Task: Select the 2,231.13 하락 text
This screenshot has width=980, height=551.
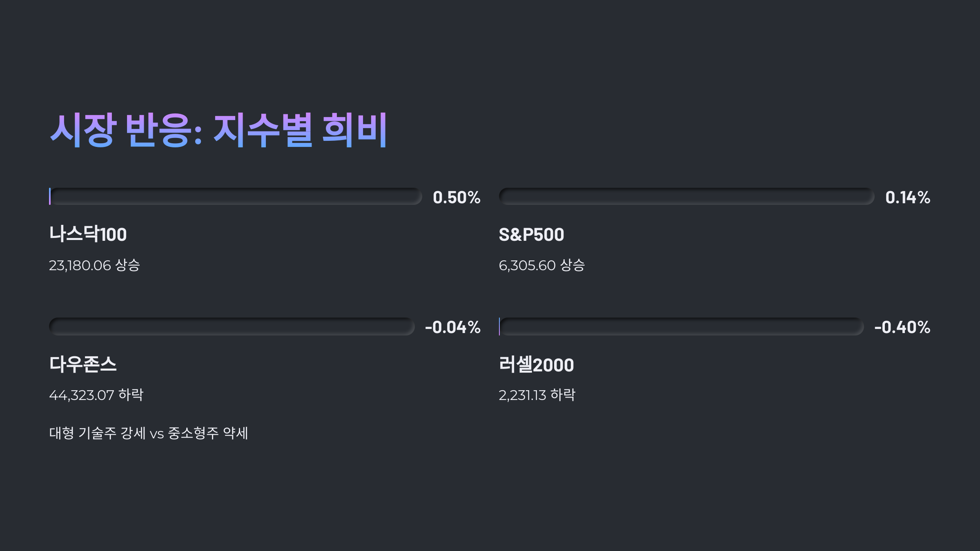Action: pos(537,395)
